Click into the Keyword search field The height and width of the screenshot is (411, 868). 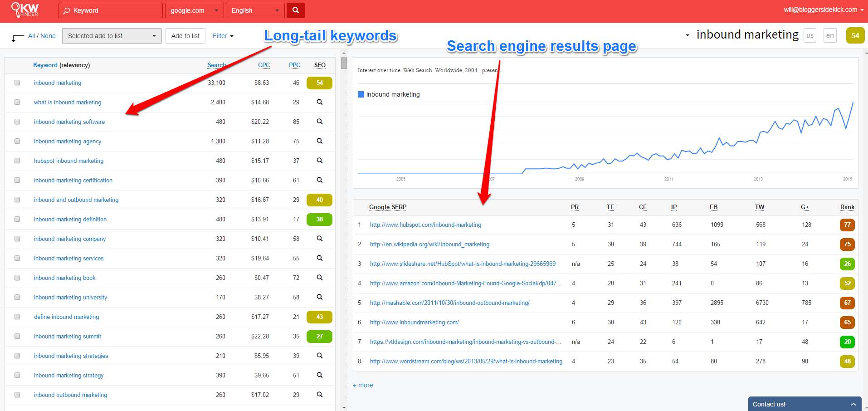[111, 10]
